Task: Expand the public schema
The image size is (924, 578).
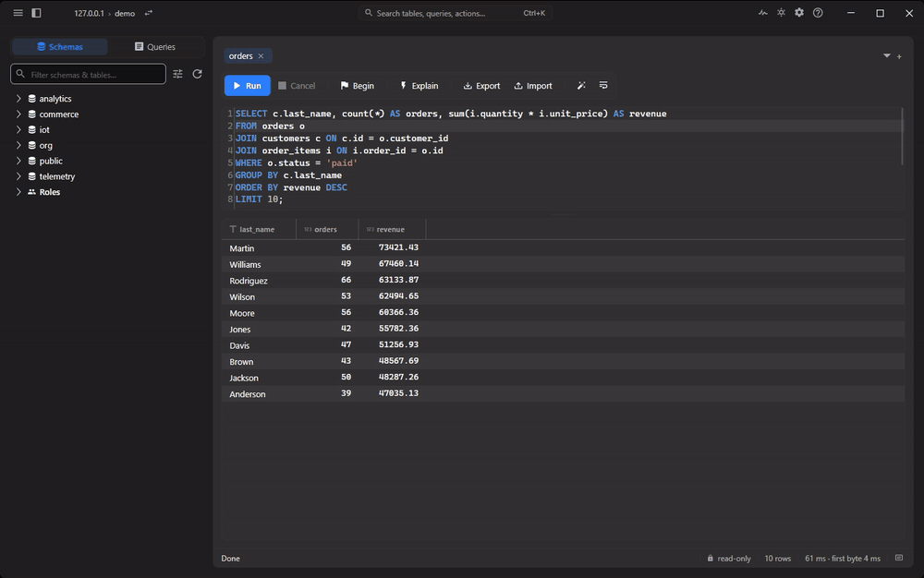Action: [x=18, y=161]
